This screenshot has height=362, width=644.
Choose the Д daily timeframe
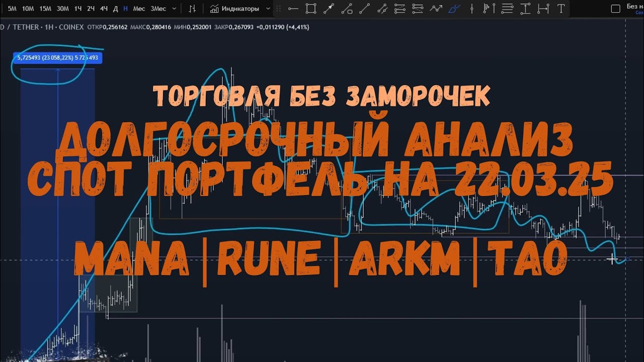click(x=116, y=9)
